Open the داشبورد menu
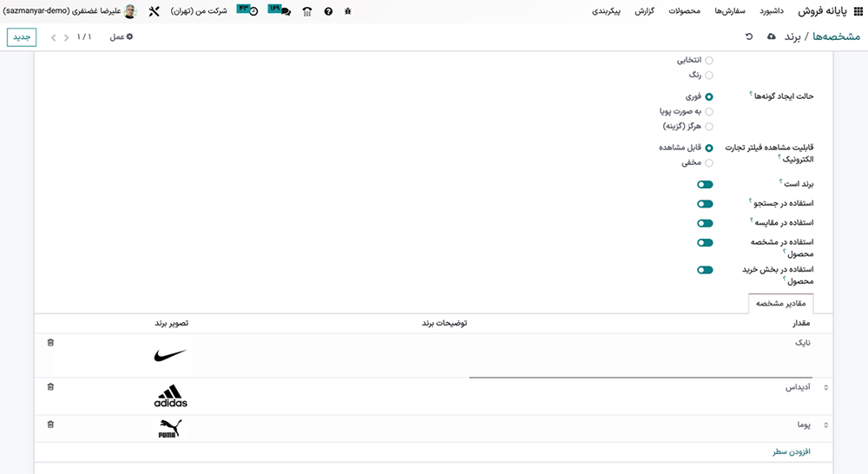The height and width of the screenshot is (474, 868). [772, 11]
